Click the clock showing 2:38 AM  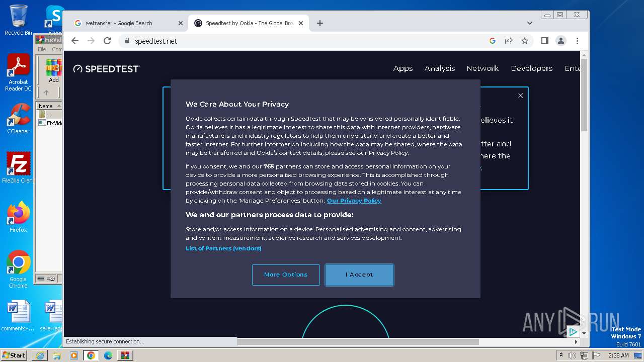click(618, 355)
